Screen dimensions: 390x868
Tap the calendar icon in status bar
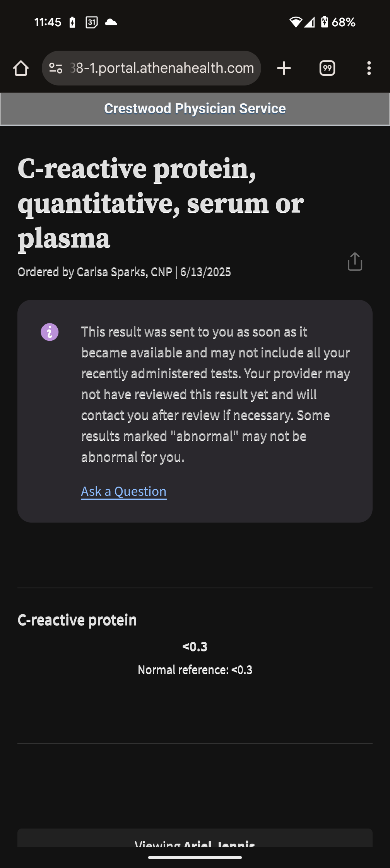[x=92, y=22]
